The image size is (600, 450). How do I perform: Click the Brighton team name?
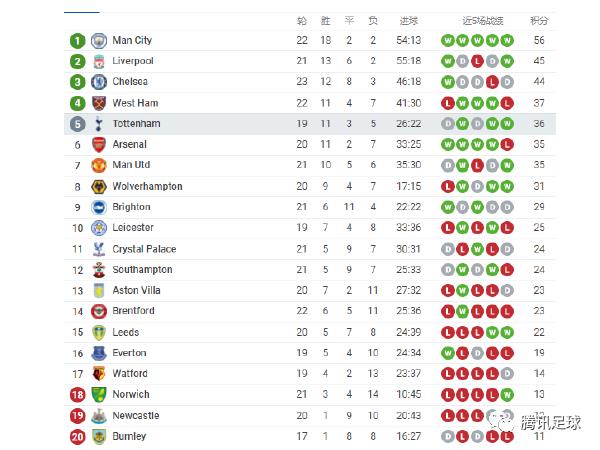[132, 207]
